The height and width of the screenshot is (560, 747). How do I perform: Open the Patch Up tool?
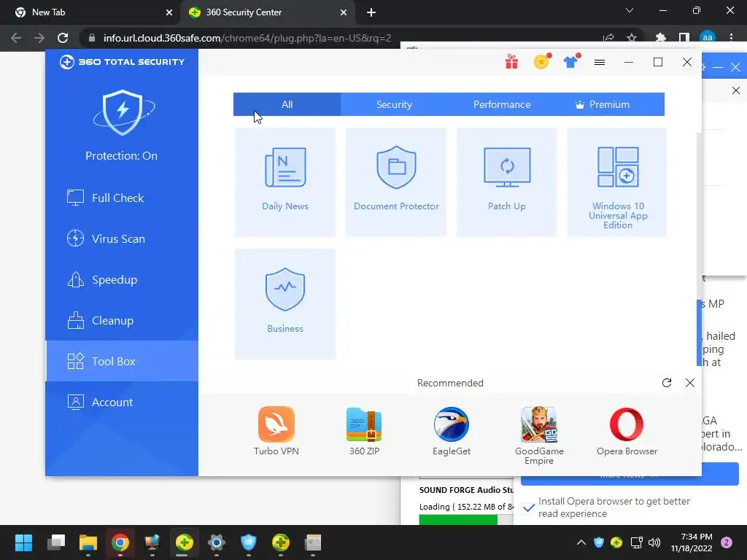coord(506,182)
